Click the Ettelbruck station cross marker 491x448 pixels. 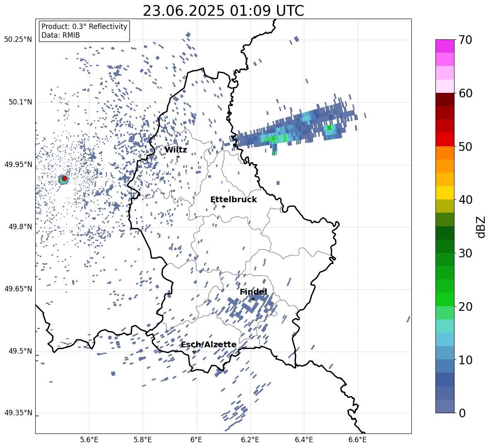(224, 206)
